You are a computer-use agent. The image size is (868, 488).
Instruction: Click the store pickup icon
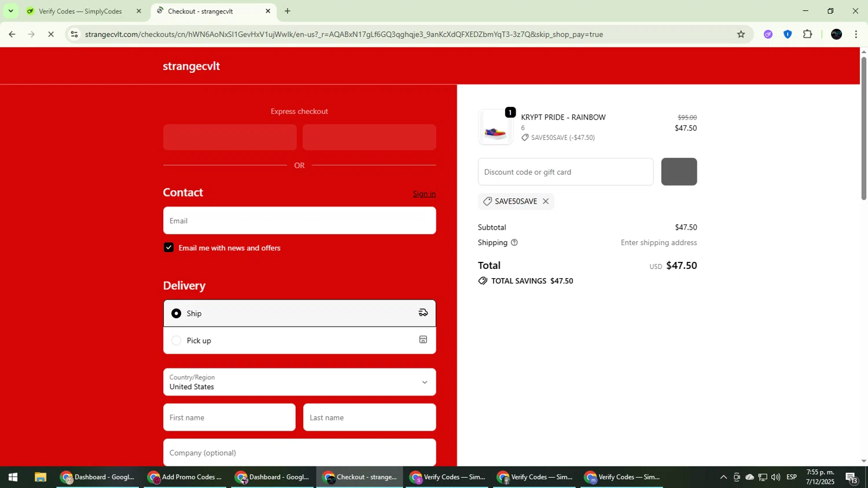click(423, 340)
